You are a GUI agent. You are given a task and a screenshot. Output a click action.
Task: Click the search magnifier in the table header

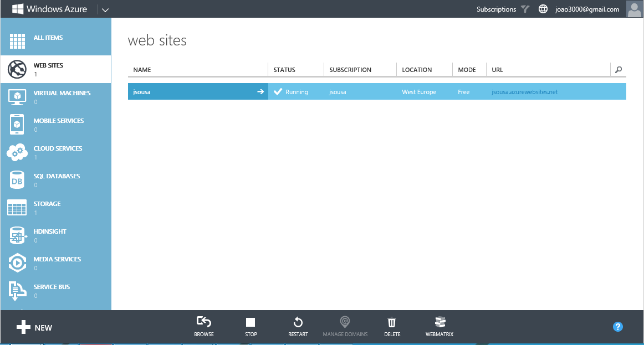[619, 70]
